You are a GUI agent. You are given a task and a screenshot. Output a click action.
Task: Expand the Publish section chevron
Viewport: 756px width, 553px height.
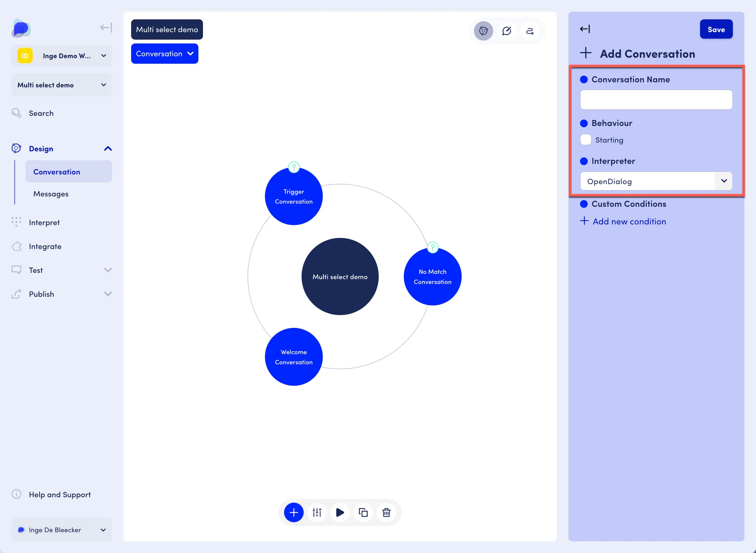pos(108,294)
